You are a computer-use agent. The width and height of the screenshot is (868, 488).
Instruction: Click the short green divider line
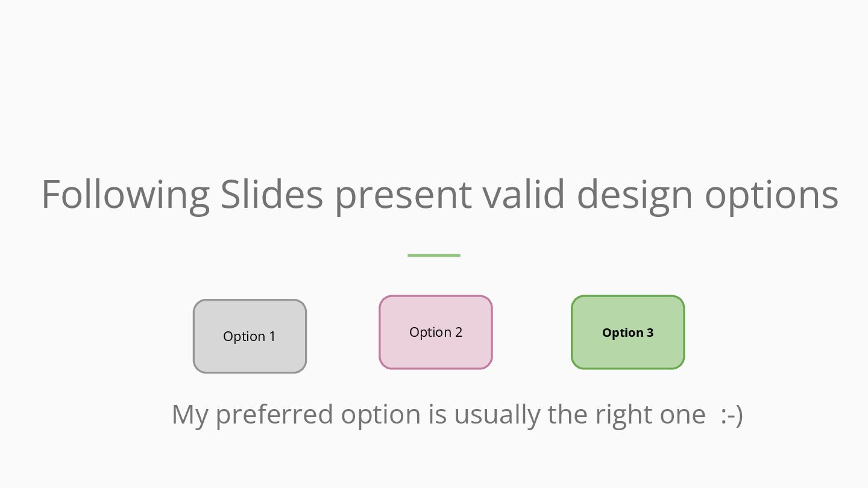click(x=434, y=255)
